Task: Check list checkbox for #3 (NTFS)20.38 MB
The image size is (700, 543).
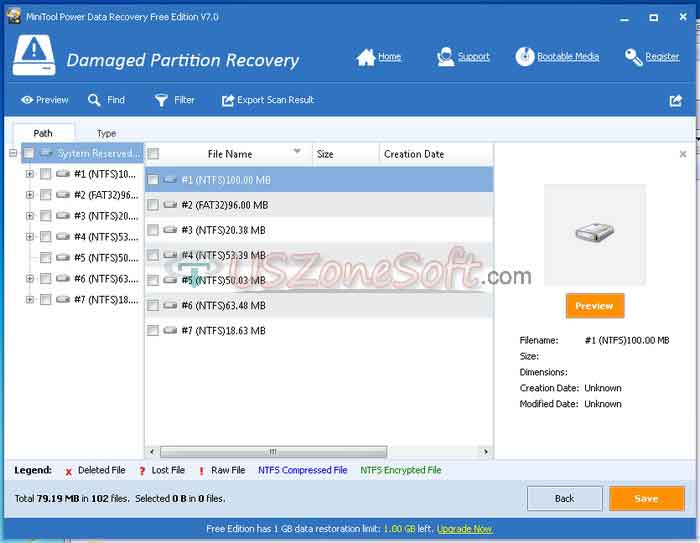Action: point(153,230)
